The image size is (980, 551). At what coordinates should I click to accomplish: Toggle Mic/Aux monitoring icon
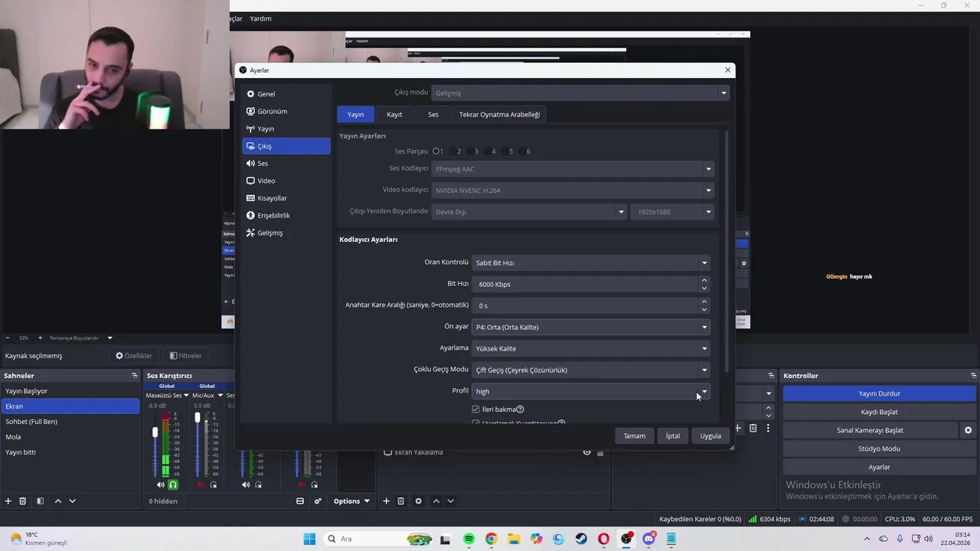pos(214,484)
